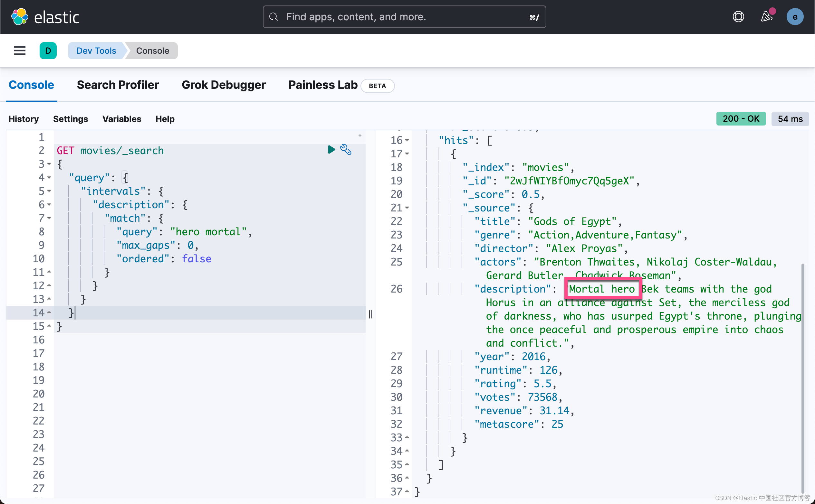Open the user avatar 'e' menu
815x504 pixels.
click(x=795, y=17)
